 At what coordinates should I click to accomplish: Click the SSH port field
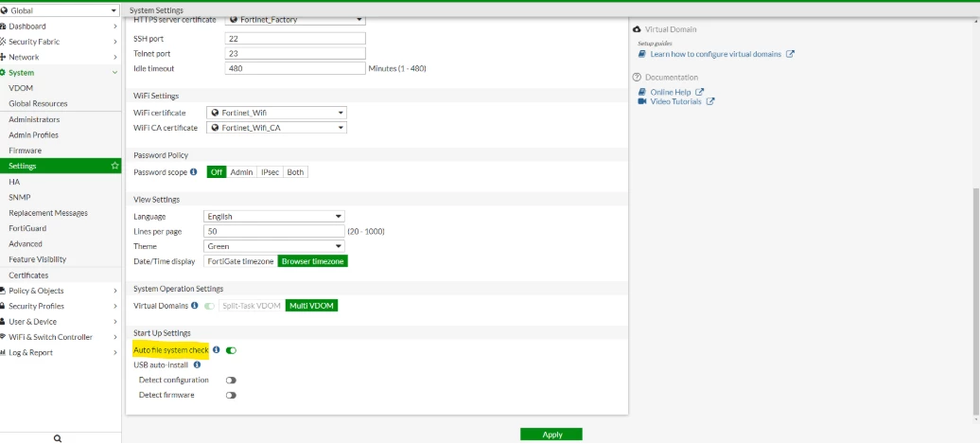click(295, 39)
